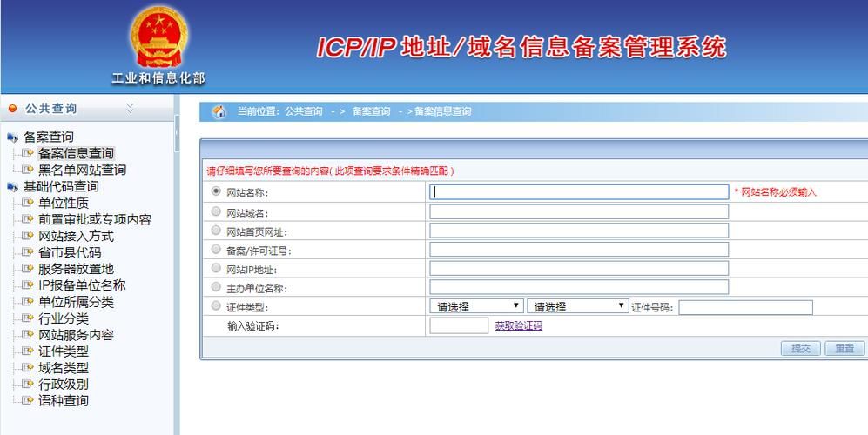The height and width of the screenshot is (435, 868).
Task: Focus the 网站首页网址 text field
Action: (579, 231)
